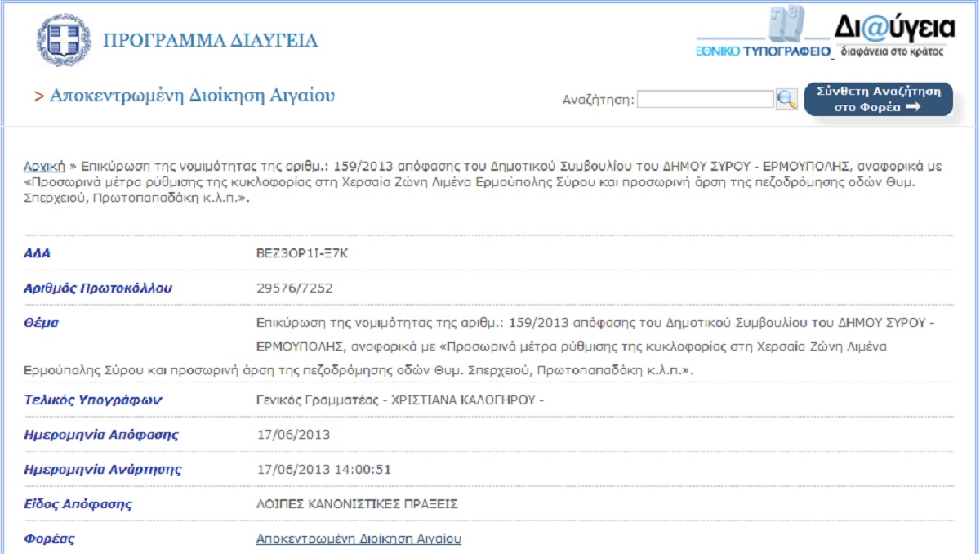Click the ADA code ΒΕΖ3ΟΡ1Ι-Ξ7Κ
The width and height of the screenshot is (980, 554).
pyautogui.click(x=302, y=253)
